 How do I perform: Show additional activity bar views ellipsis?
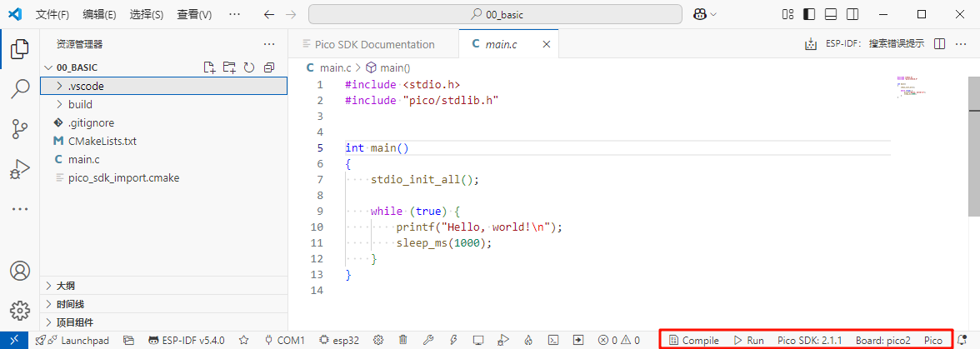[19, 209]
